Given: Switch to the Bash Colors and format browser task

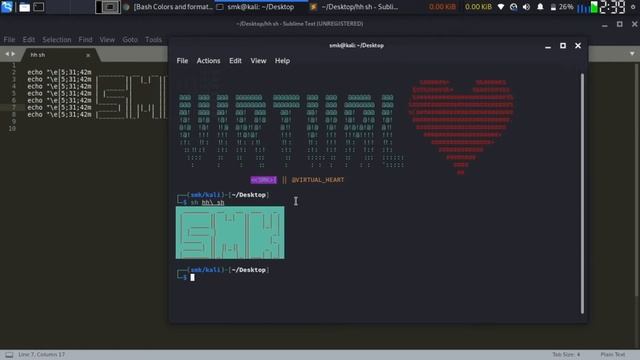Looking at the screenshot, I should (168, 7).
